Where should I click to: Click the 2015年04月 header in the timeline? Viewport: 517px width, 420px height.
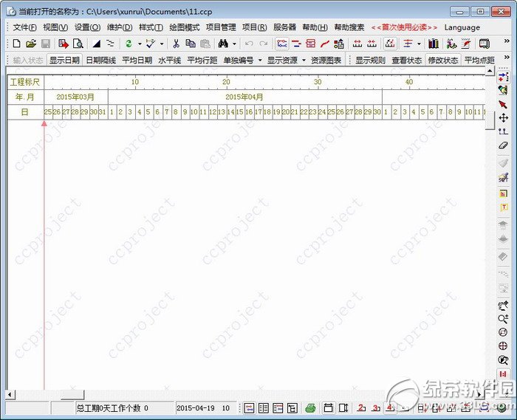tap(244, 97)
